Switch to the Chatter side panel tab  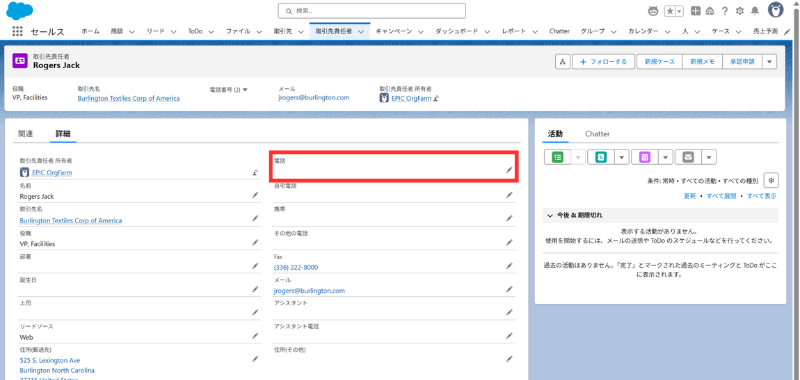(597, 134)
